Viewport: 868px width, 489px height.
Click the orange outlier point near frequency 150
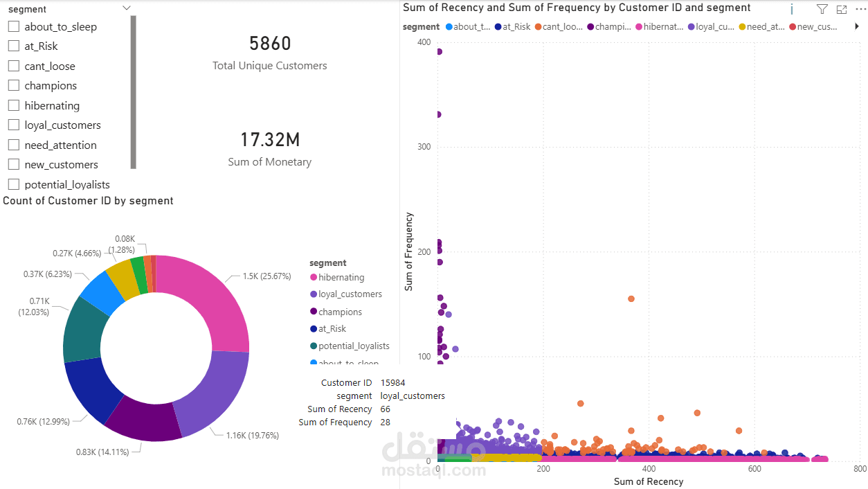630,299
